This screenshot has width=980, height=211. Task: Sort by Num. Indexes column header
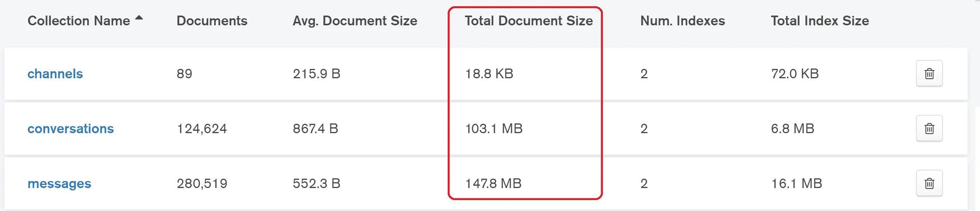coord(682,21)
